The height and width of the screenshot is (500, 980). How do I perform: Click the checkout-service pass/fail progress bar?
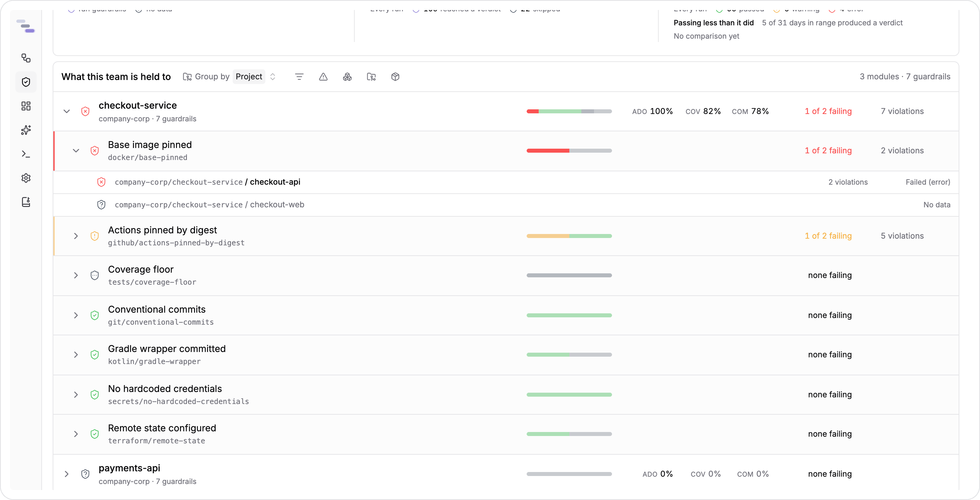point(569,111)
